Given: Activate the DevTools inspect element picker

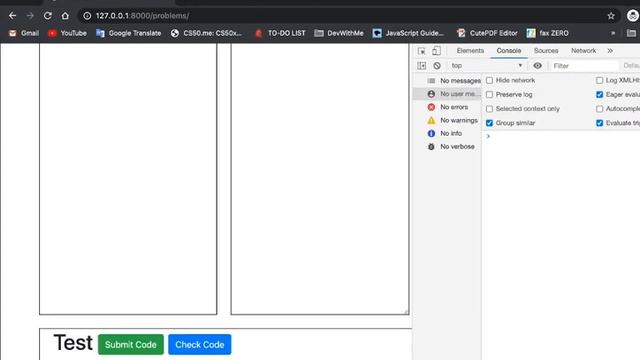Looking at the screenshot, I should [422, 51].
